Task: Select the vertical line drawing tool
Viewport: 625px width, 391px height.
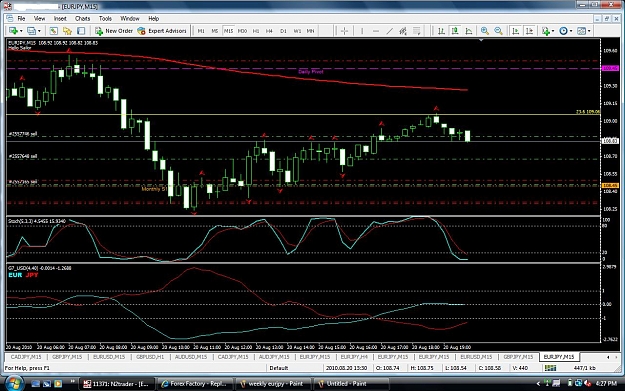Action: click(362, 31)
